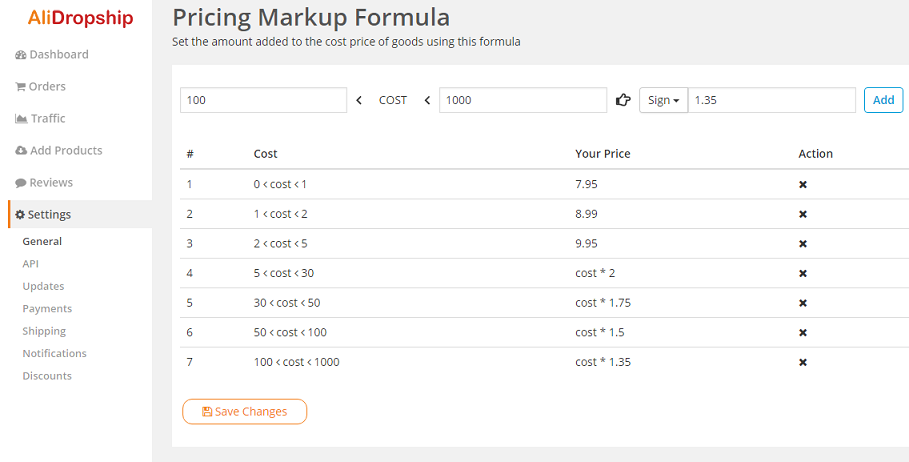
Task: Open the Sign dropdown
Action: pos(663,100)
